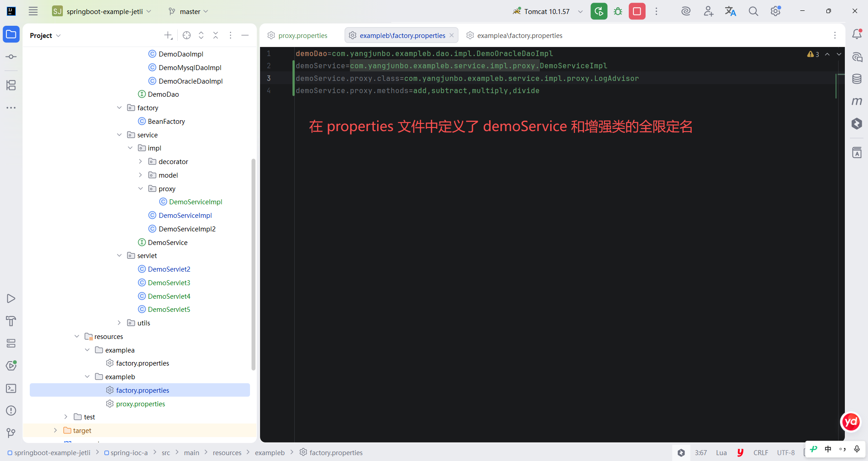Switch to the proxy.properties tab
Viewport: 868px width, 461px height.
(297, 35)
